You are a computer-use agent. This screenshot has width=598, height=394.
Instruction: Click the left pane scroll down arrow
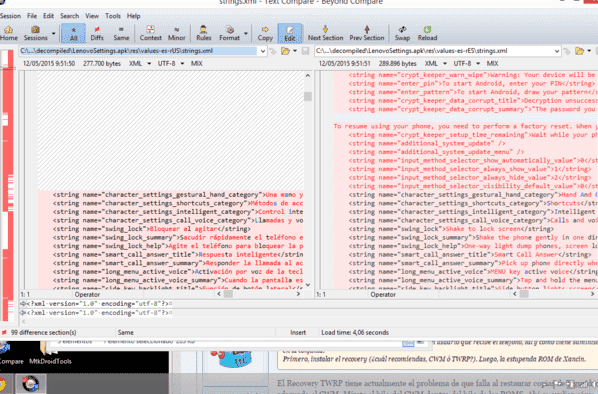308,285
